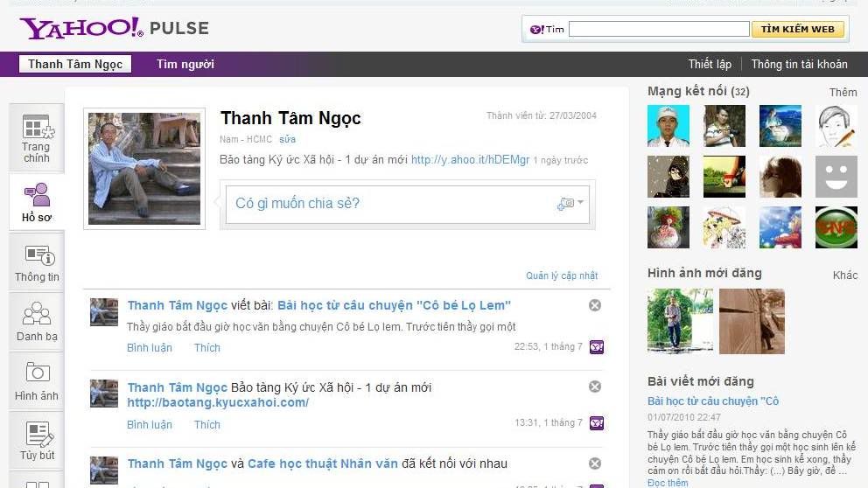
Task: Open Danh bạ contacts icon
Action: [x=37, y=322]
